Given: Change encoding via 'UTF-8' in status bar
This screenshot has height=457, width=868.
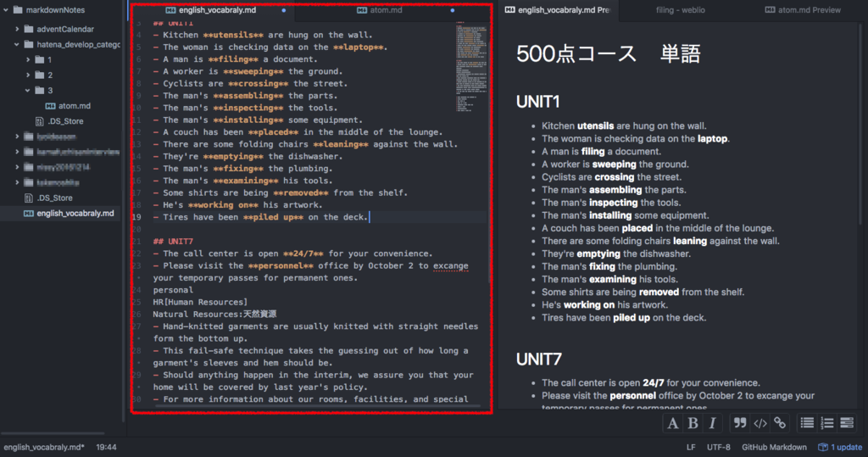Looking at the screenshot, I should point(719,447).
